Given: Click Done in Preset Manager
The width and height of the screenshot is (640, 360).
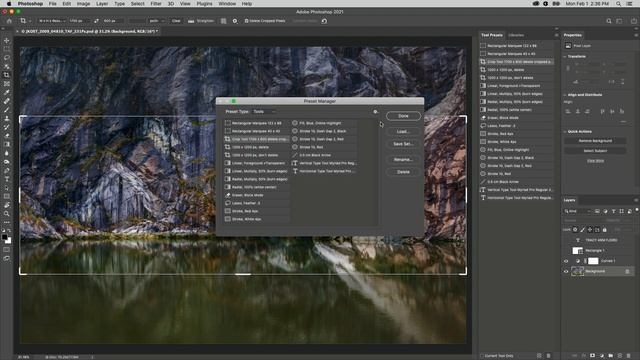Looking at the screenshot, I should tap(403, 116).
